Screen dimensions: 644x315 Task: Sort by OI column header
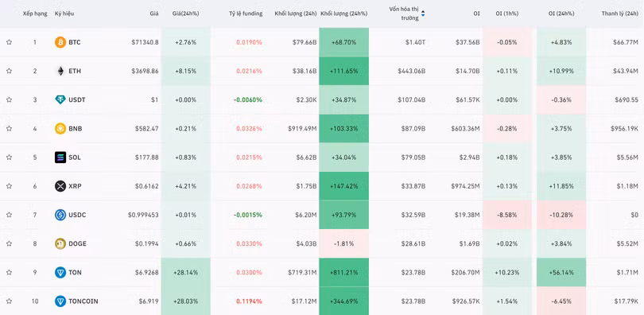point(476,14)
